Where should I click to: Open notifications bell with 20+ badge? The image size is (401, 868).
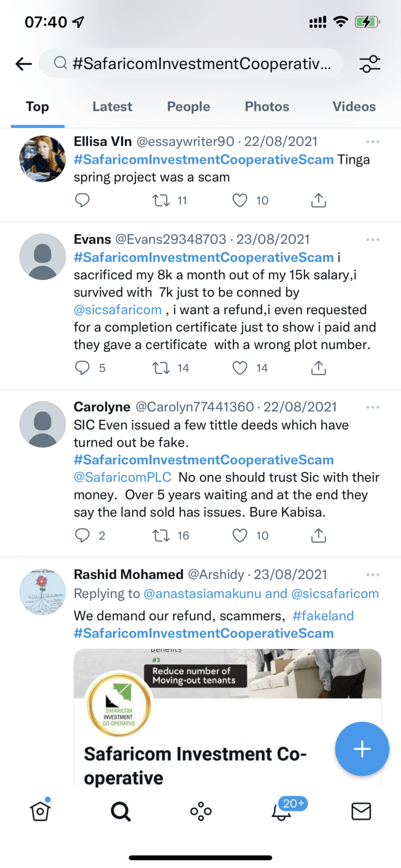point(281,811)
